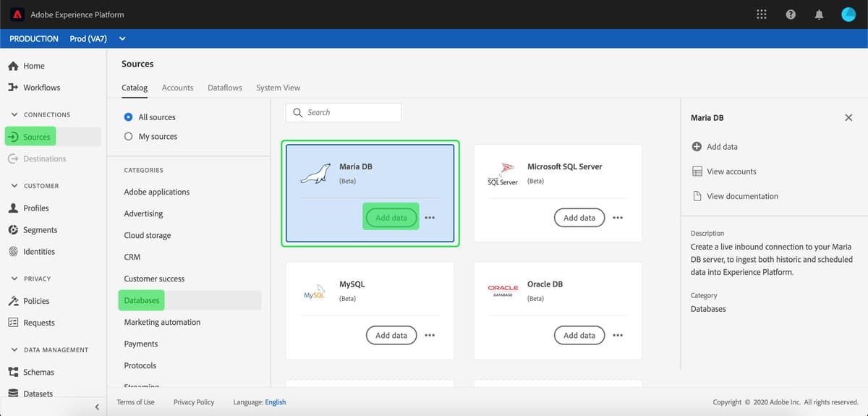Click the Requests icon in sidebar
868x416 pixels.
13,323
